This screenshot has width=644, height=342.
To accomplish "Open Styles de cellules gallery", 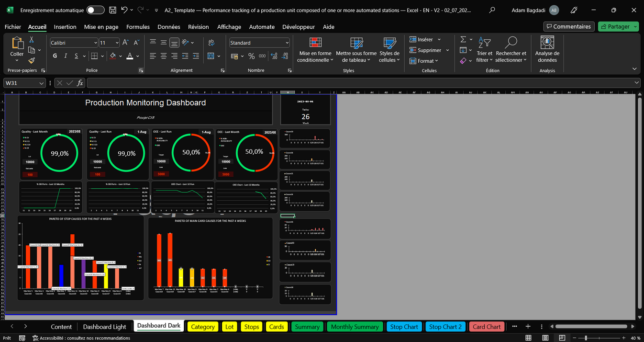I will click(x=389, y=49).
